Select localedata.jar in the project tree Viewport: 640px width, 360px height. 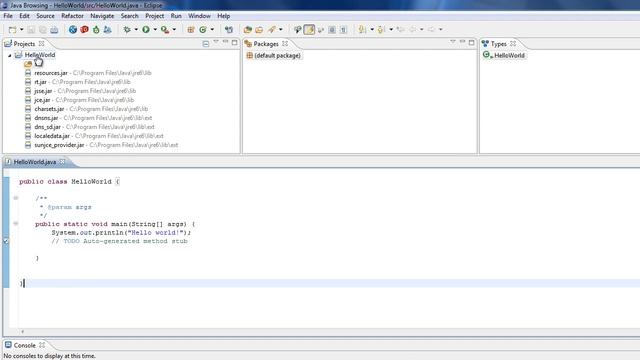tap(52, 136)
